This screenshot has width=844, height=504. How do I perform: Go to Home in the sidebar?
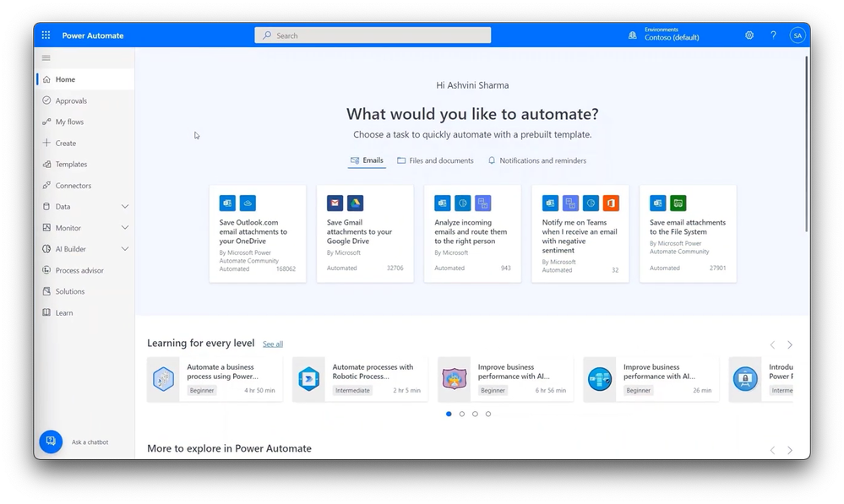pyautogui.click(x=85, y=79)
